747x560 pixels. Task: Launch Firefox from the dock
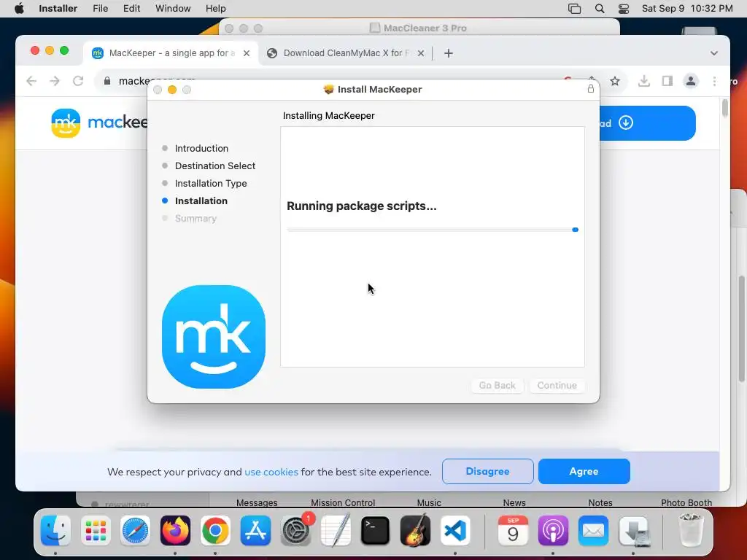click(x=175, y=531)
